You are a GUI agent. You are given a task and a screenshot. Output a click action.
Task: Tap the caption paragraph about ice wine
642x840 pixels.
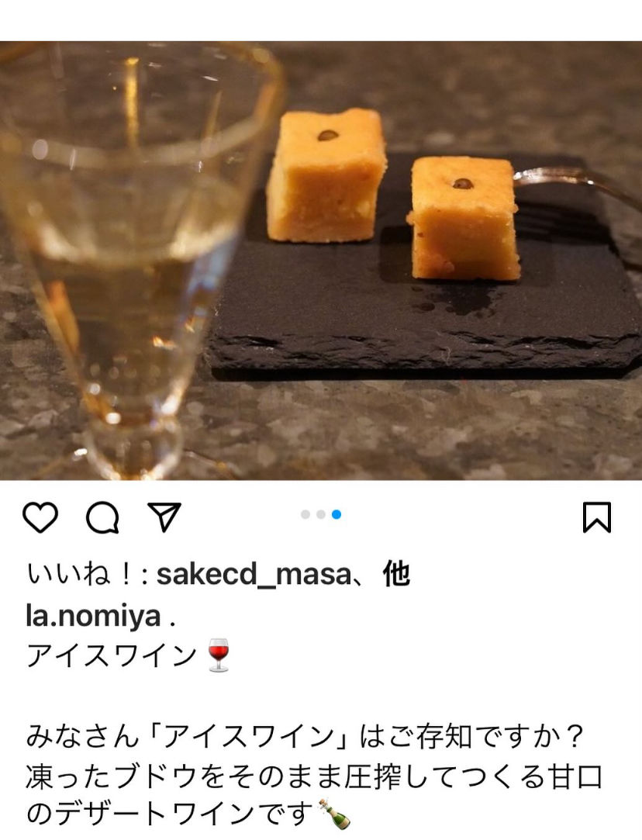tap(315, 776)
